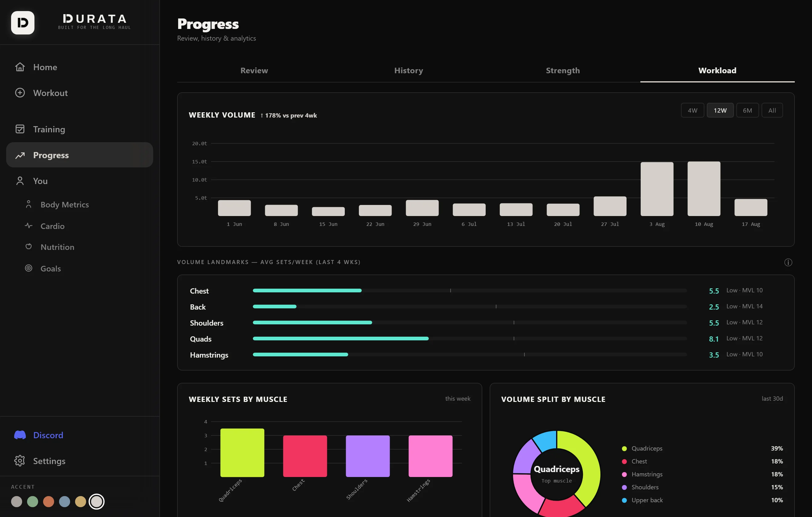Click the Durata logo icon
The width and height of the screenshot is (812, 517).
[22, 22]
